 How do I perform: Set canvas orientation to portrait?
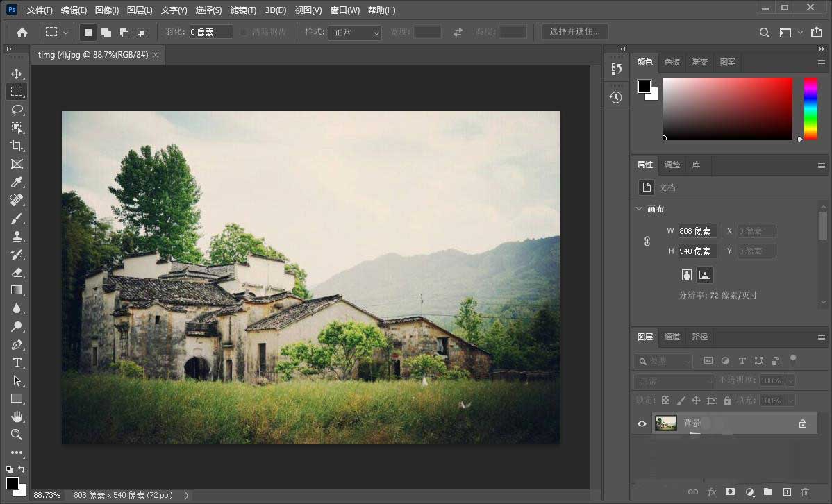coord(687,275)
